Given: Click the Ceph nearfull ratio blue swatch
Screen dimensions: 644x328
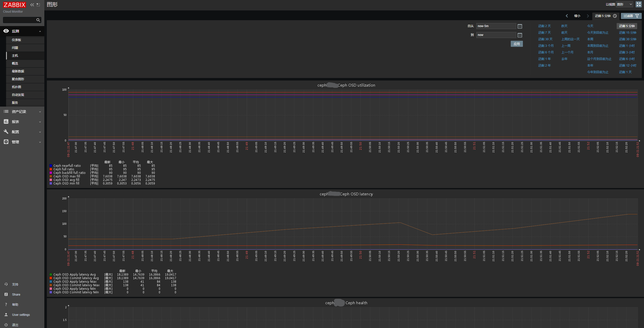Looking at the screenshot, I should tap(51, 166).
